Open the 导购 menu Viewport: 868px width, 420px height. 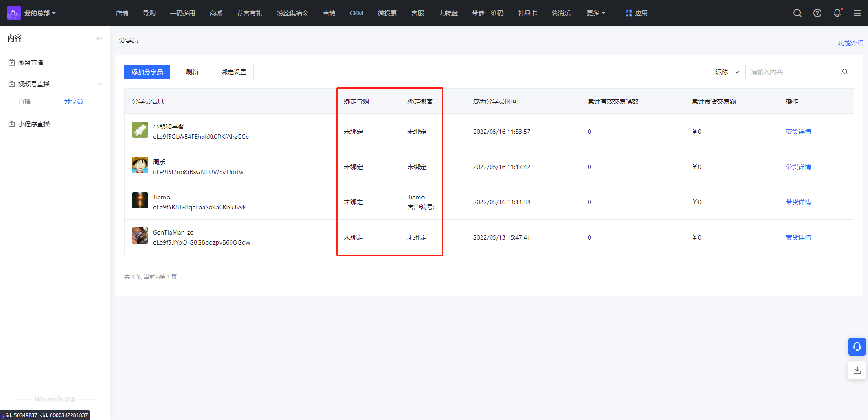[149, 13]
